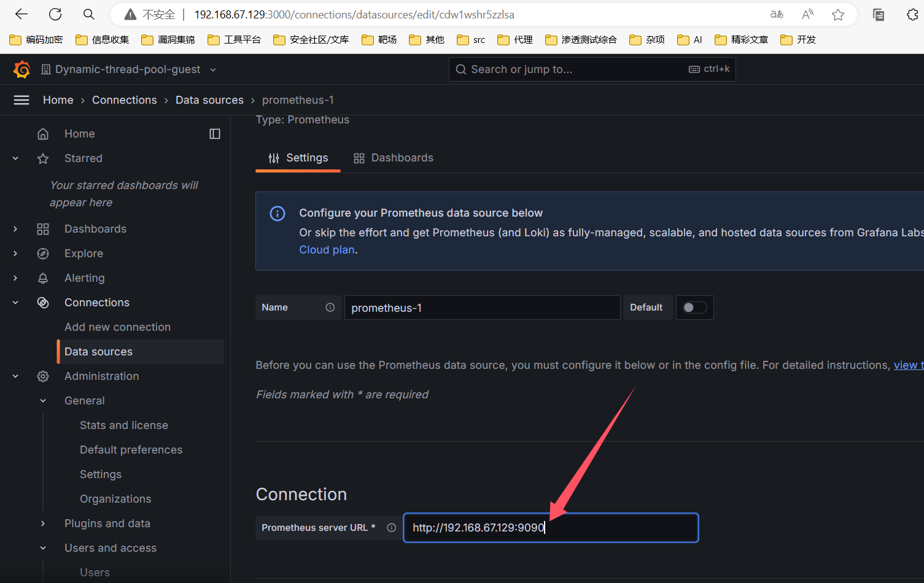This screenshot has width=924, height=583.
Task: Open the view documentation link
Action: (909, 365)
